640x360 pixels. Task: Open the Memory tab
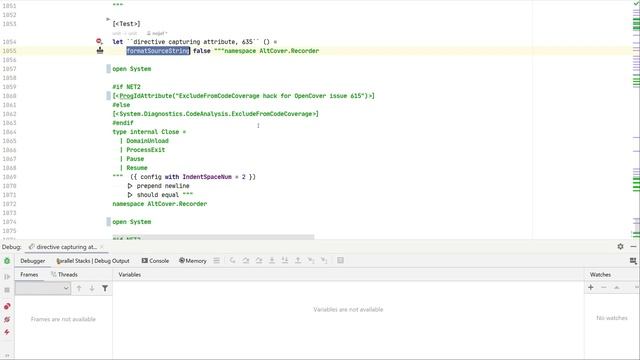193,261
